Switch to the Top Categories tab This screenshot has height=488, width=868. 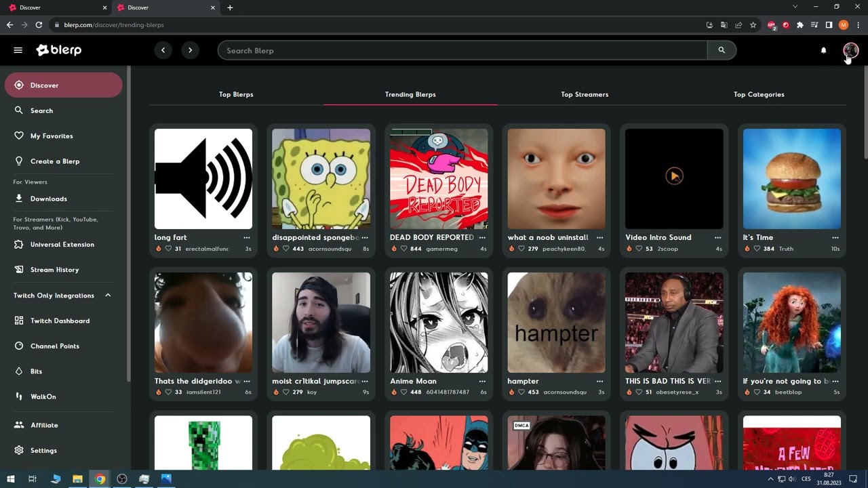tap(759, 94)
